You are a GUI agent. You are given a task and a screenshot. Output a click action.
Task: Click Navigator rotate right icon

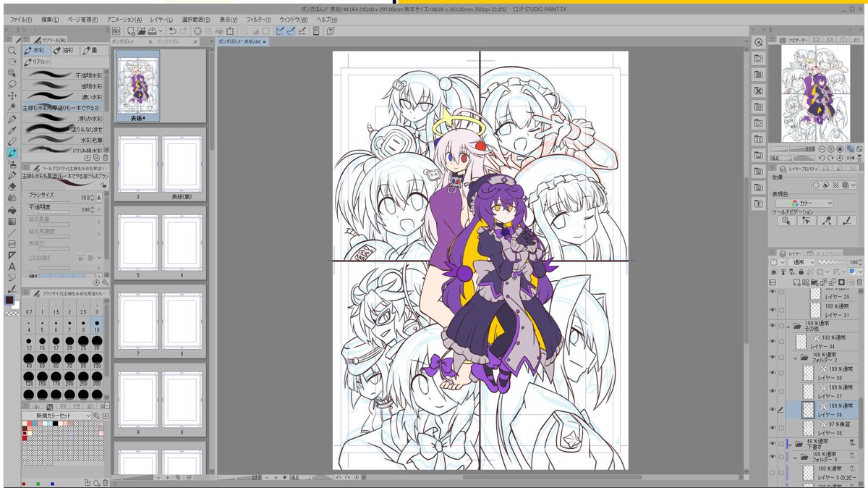click(831, 157)
